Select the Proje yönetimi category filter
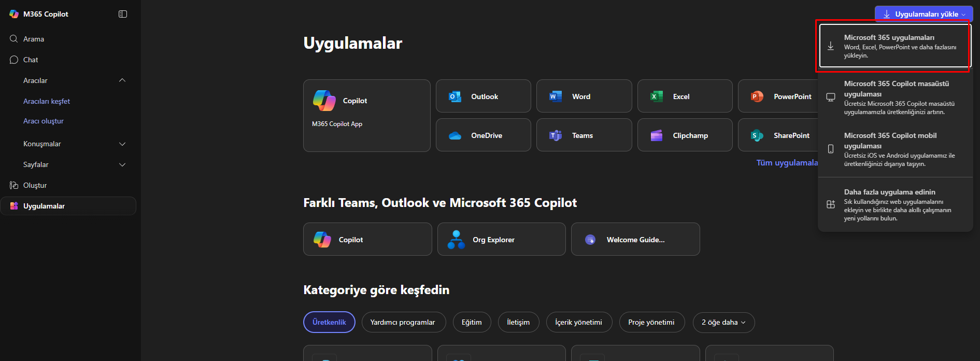Image resolution: width=980 pixels, height=361 pixels. (x=651, y=322)
